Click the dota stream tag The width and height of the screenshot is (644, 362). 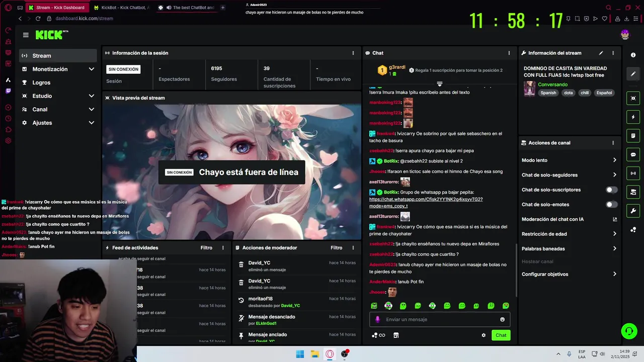(x=569, y=93)
